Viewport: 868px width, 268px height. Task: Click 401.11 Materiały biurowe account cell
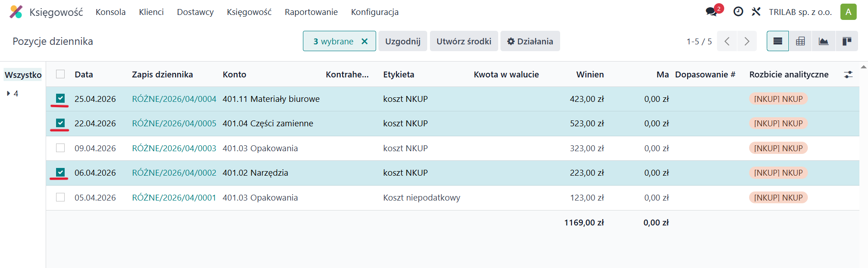click(271, 99)
